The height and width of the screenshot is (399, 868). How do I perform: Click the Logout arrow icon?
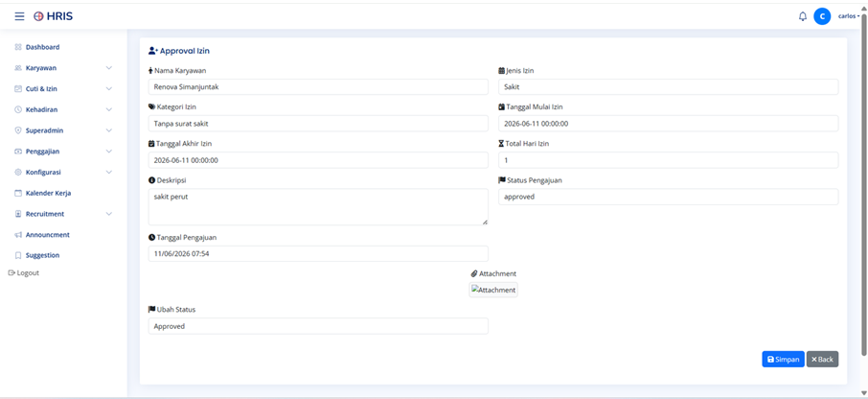(11, 273)
